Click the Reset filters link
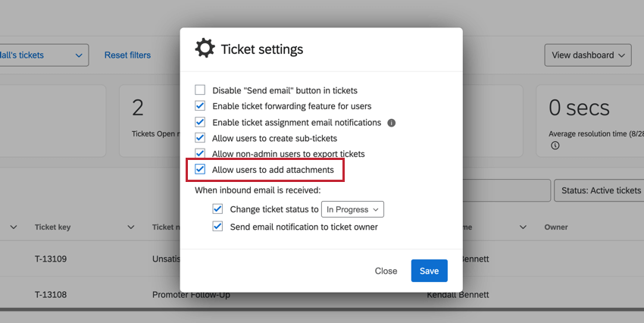644x323 pixels. [127, 55]
